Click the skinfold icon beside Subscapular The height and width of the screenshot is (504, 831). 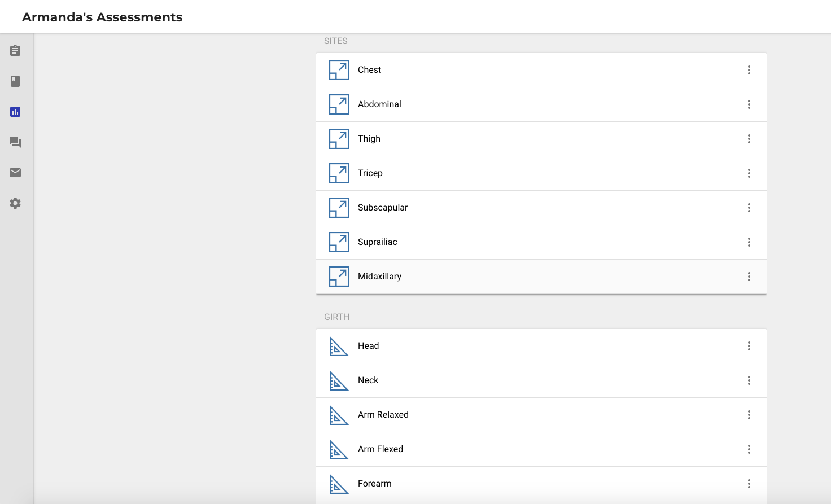click(339, 208)
